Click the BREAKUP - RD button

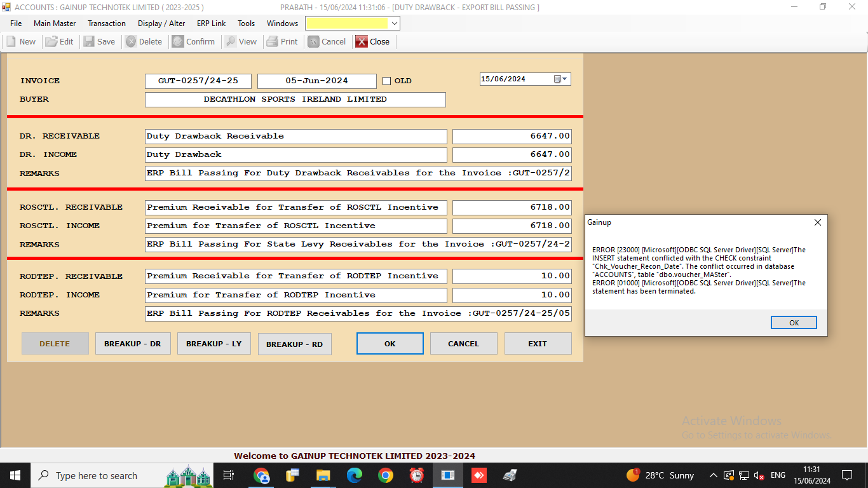(294, 344)
